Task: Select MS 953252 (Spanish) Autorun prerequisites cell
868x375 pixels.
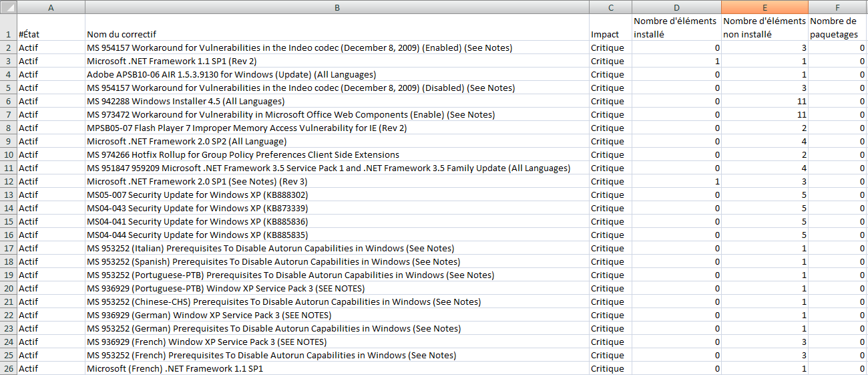Action: tap(337, 262)
